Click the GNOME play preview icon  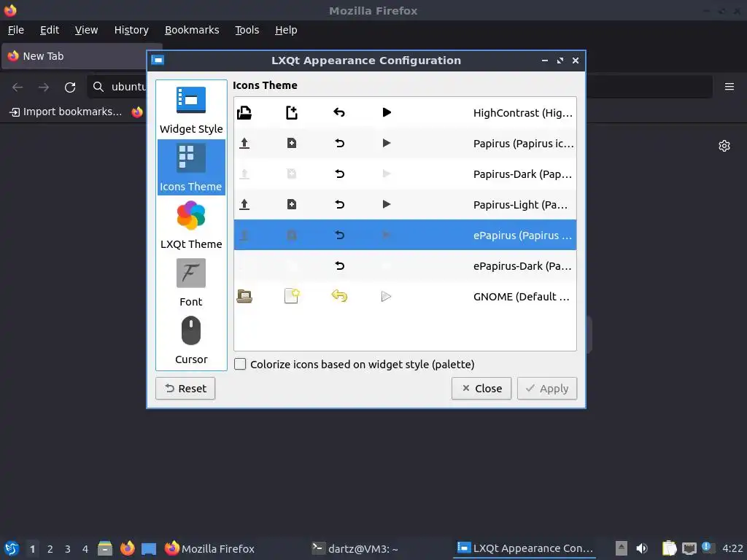(x=387, y=297)
